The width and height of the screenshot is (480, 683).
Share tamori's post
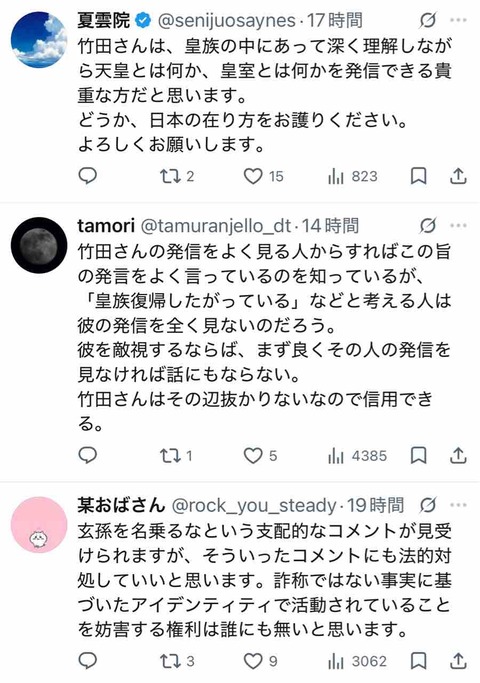[x=458, y=456]
